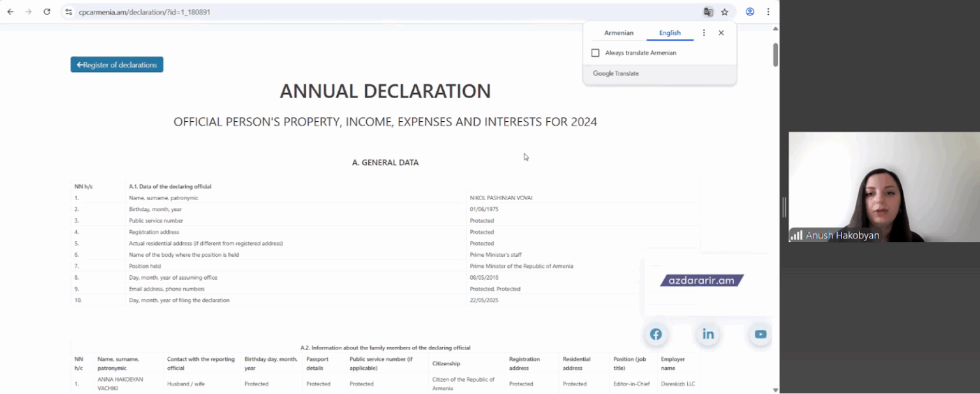Open the YouTube social icon

coord(760,334)
